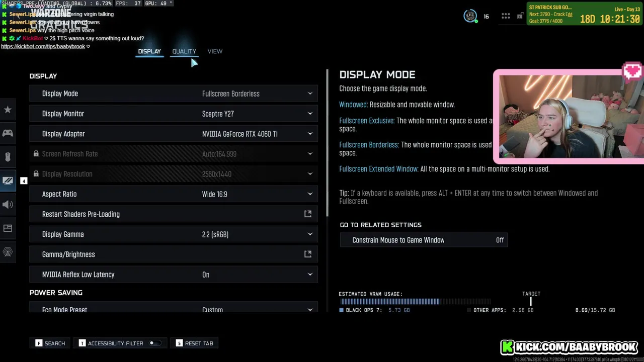Open the Account & Network settings category
644x362 pixels.
pos(8,252)
